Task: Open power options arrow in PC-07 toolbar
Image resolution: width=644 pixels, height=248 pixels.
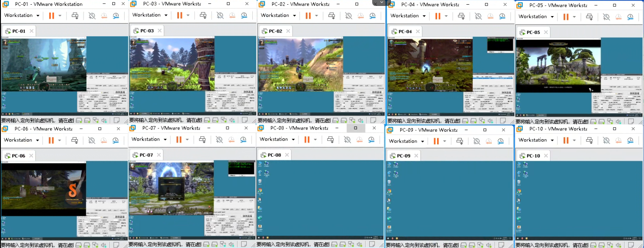Action: 188,140
